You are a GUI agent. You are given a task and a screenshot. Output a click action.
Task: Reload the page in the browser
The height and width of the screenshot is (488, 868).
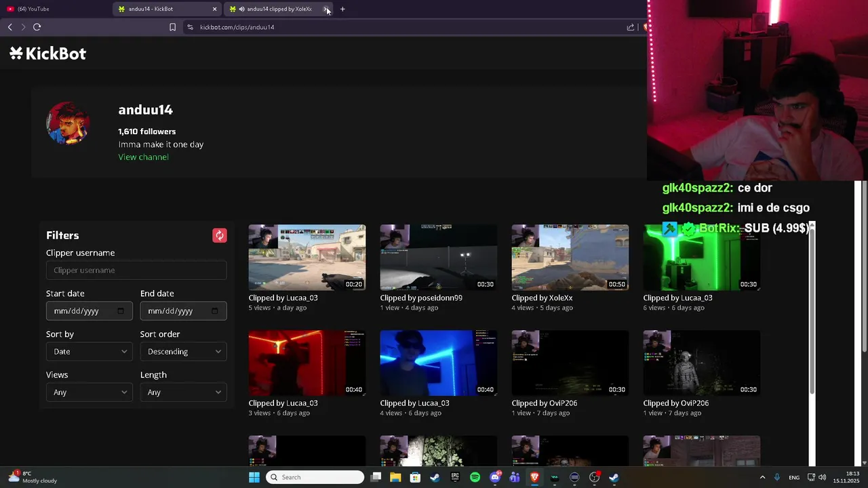point(37,27)
